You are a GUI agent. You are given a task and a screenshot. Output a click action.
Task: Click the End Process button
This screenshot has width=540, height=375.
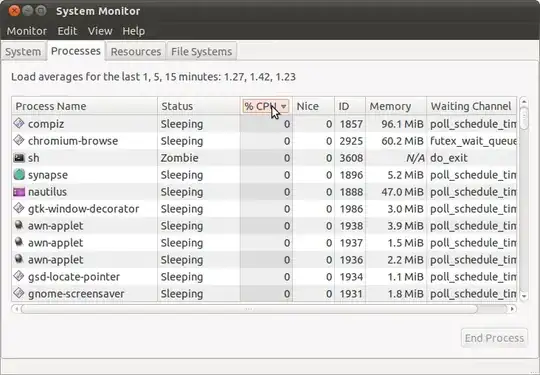(494, 338)
